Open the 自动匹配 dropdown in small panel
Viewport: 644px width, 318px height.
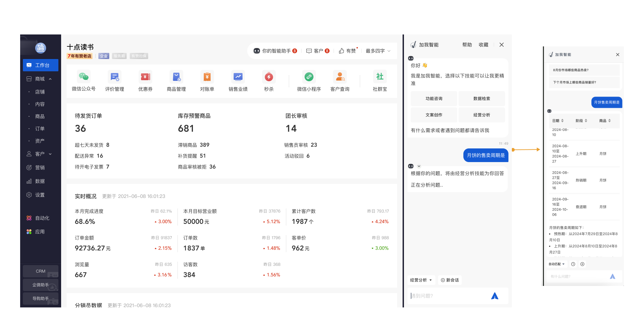pos(556,264)
